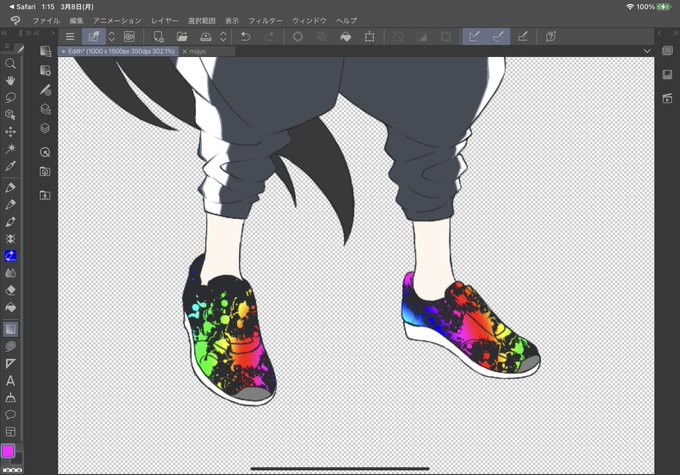Screen dimensions: 680x475
Task: Open the レイヤー menu
Action: (165, 20)
